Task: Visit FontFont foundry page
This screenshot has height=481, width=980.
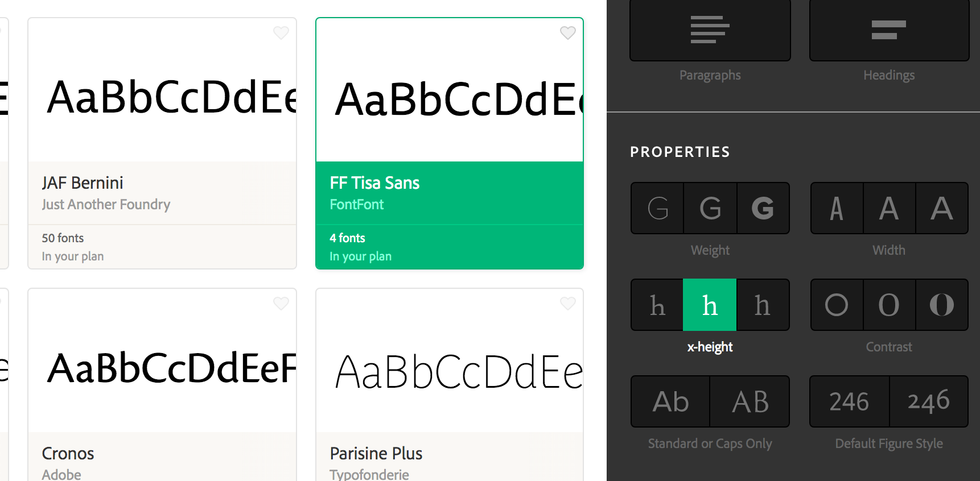Action: 357,205
